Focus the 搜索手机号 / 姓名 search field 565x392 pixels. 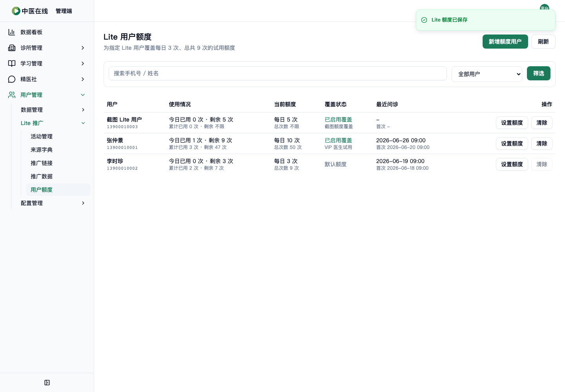click(x=278, y=73)
